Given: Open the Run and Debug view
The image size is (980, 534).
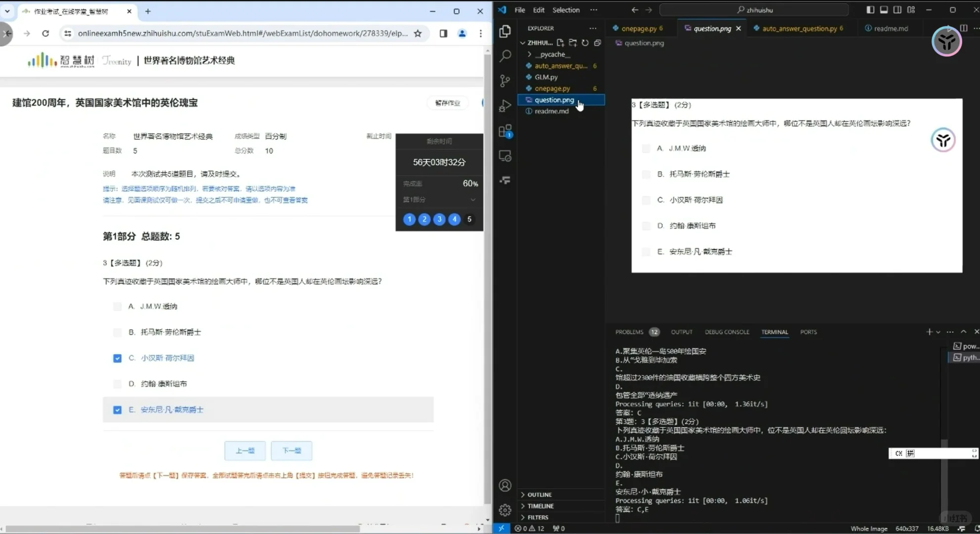Looking at the screenshot, I should [x=505, y=105].
